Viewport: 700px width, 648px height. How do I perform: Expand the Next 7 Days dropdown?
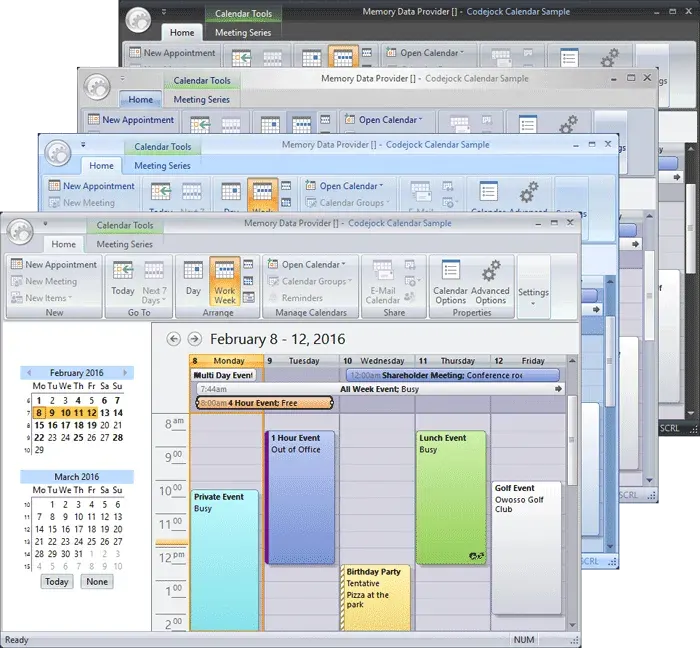(x=164, y=300)
